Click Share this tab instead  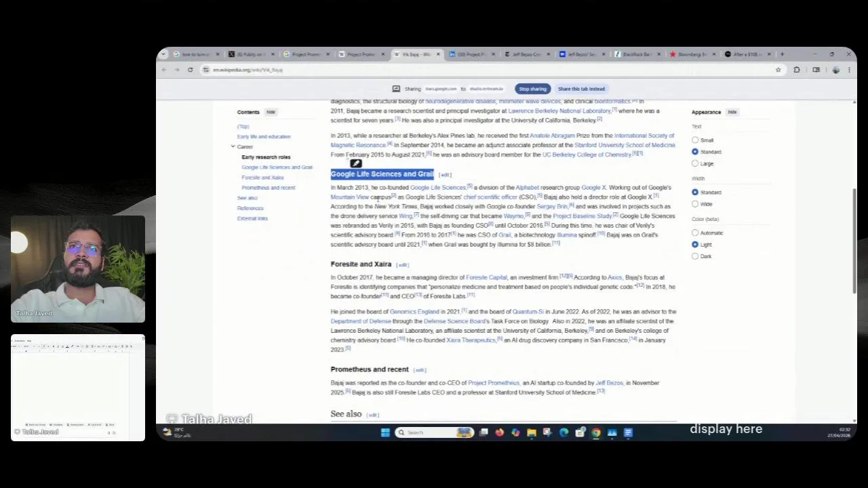point(581,89)
